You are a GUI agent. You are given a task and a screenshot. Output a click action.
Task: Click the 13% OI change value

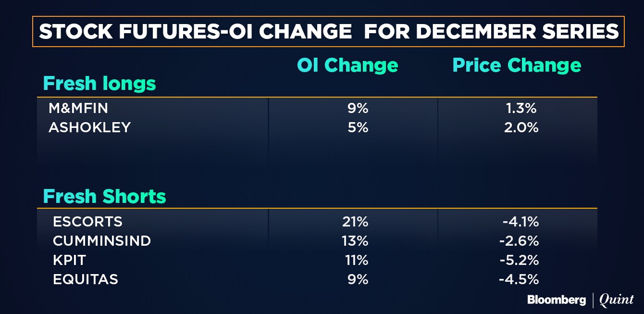pos(358,241)
